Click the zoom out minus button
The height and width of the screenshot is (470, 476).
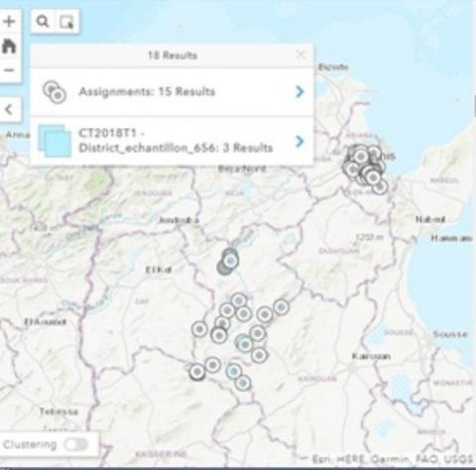click(x=9, y=70)
